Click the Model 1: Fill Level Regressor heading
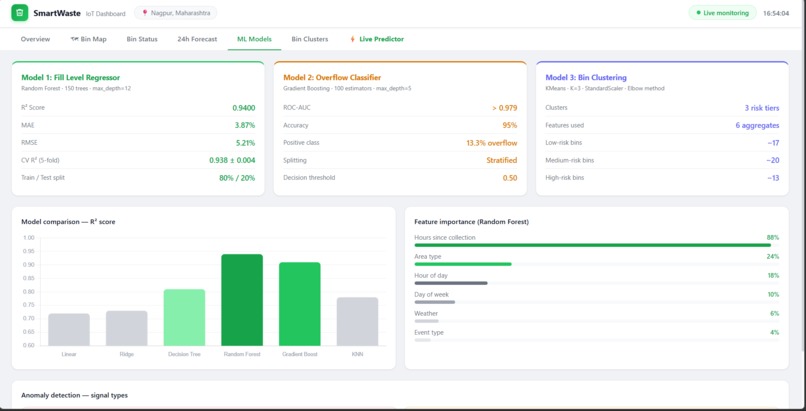This screenshot has width=806, height=411. [70, 78]
